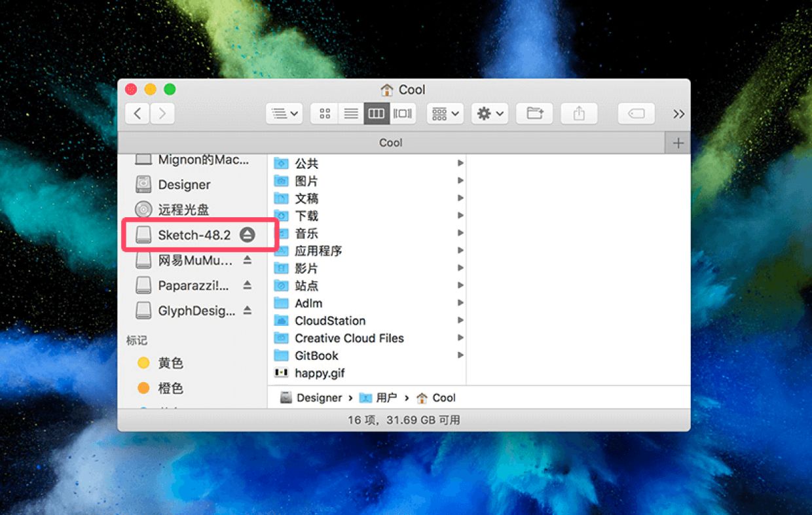Expand CloudStation folder via its arrow
This screenshot has height=515, width=812.
click(x=460, y=321)
